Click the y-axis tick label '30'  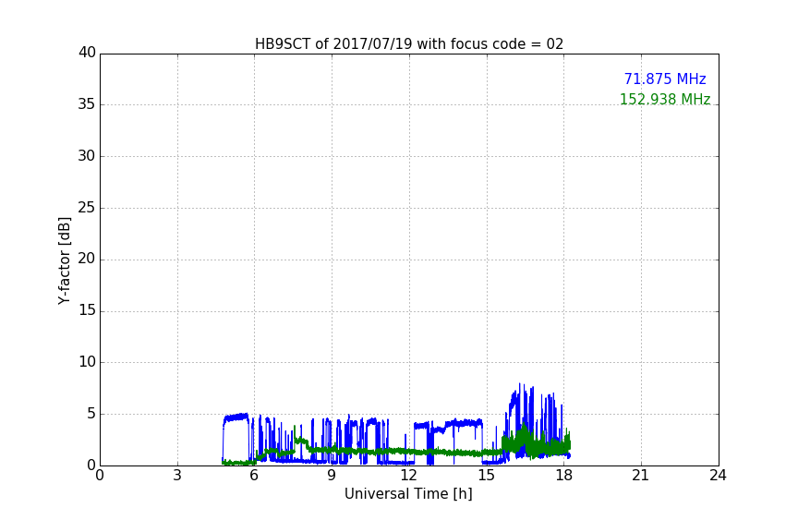tap(87, 156)
